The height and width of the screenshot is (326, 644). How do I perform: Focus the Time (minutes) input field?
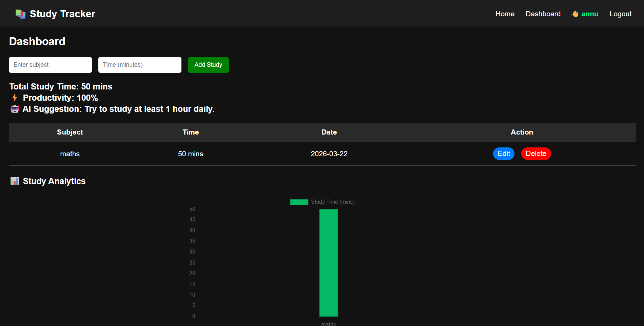click(140, 65)
